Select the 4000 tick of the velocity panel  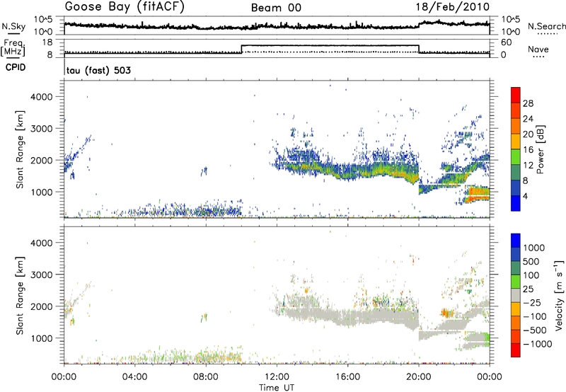point(42,243)
